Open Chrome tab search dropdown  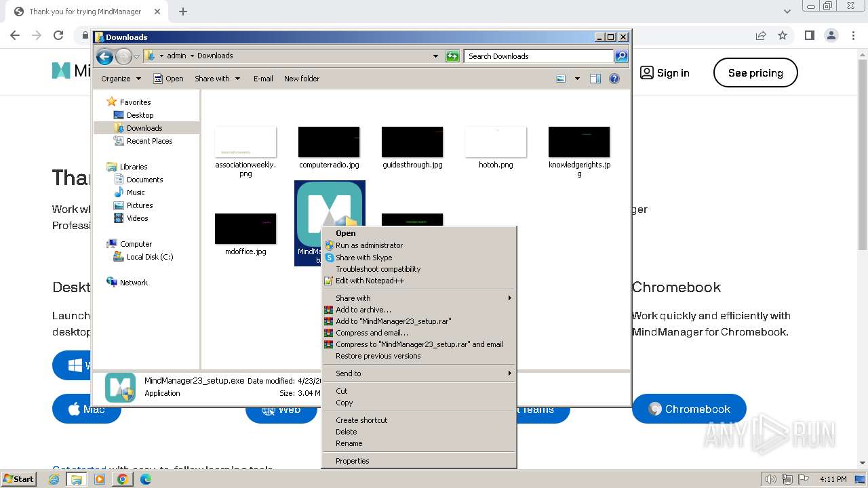click(x=787, y=12)
